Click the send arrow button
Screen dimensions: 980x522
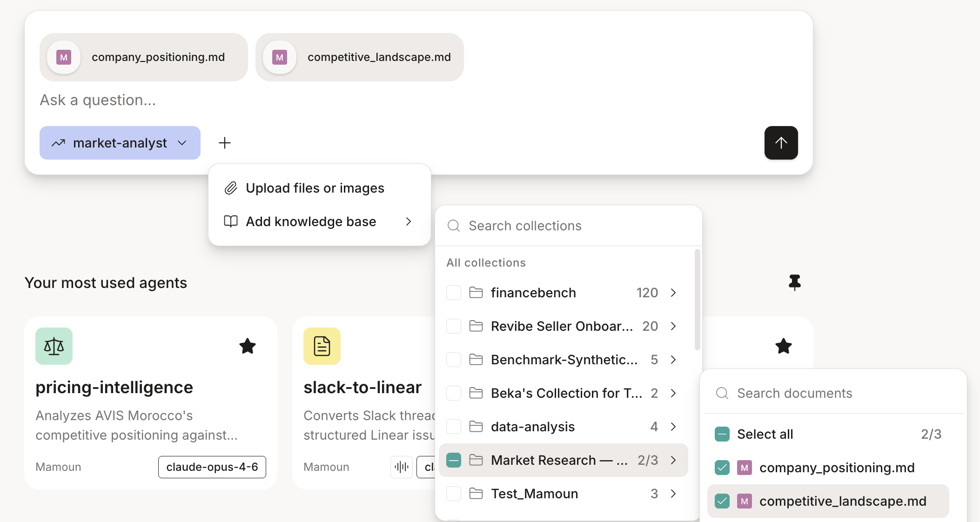tap(781, 143)
